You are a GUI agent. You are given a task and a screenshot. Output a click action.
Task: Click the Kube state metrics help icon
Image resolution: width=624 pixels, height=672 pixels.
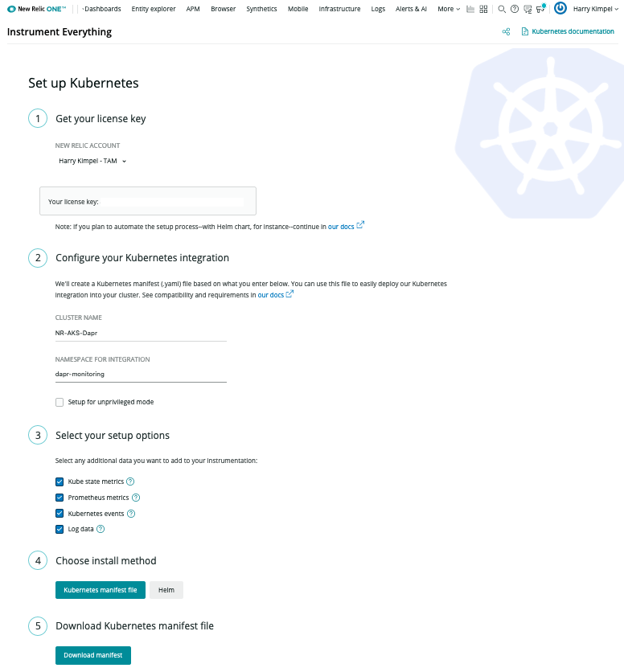click(x=130, y=481)
